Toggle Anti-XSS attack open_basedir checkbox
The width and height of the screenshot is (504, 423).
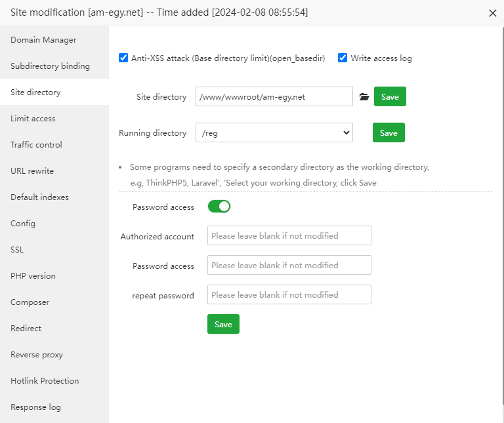tap(123, 58)
